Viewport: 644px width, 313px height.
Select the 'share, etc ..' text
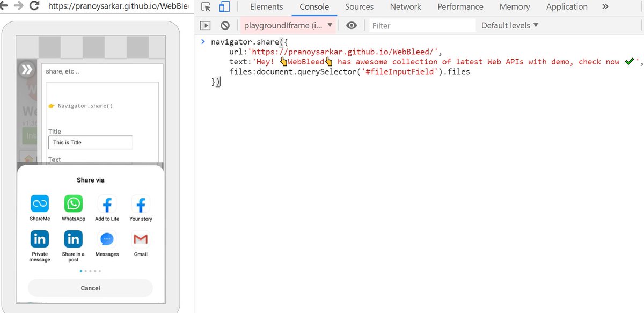[x=63, y=71]
